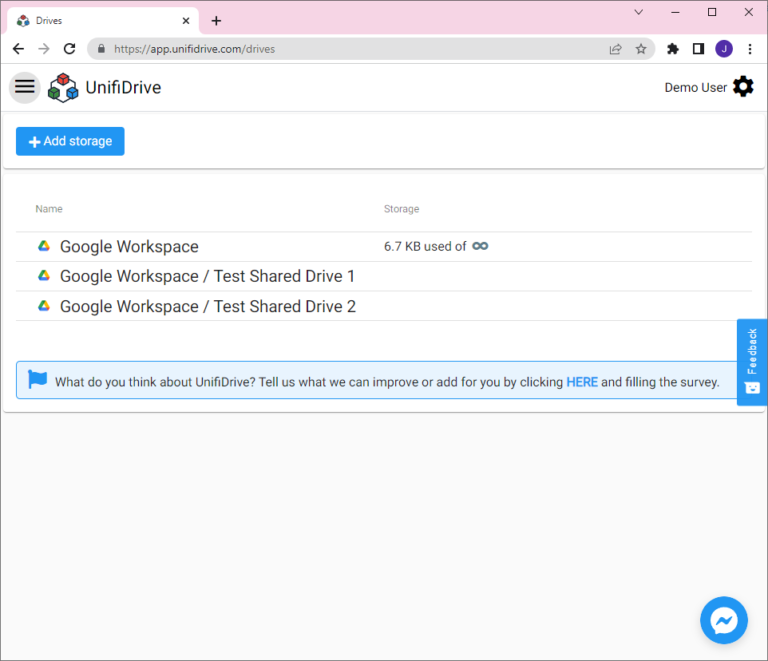
Task: View site info via the padlock icon
Action: 101,49
